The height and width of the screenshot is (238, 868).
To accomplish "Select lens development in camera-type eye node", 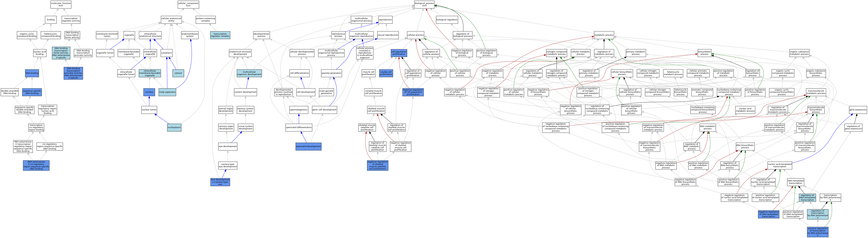I will tap(220, 182).
